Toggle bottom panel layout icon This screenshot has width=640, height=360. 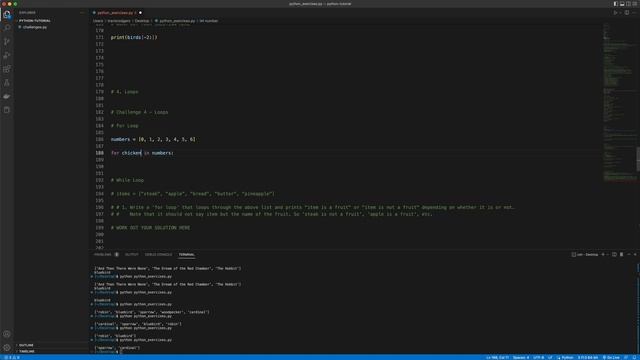click(x=622, y=4)
